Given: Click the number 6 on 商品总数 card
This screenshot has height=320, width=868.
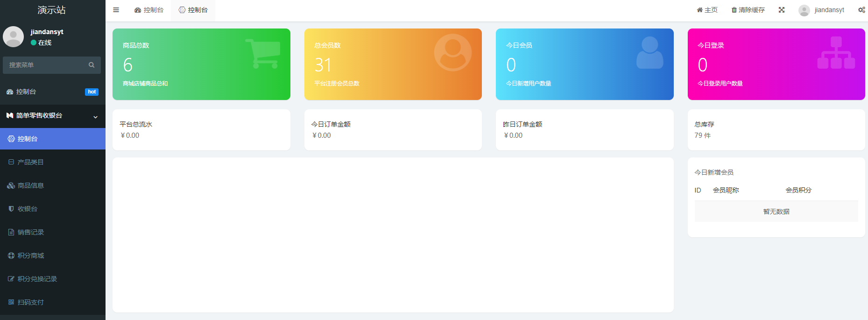Looking at the screenshot, I should pyautogui.click(x=128, y=65).
